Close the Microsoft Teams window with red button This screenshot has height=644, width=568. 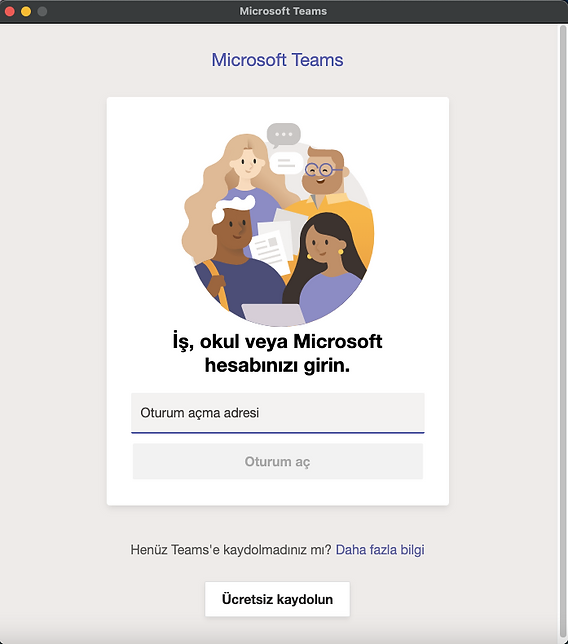click(10, 11)
